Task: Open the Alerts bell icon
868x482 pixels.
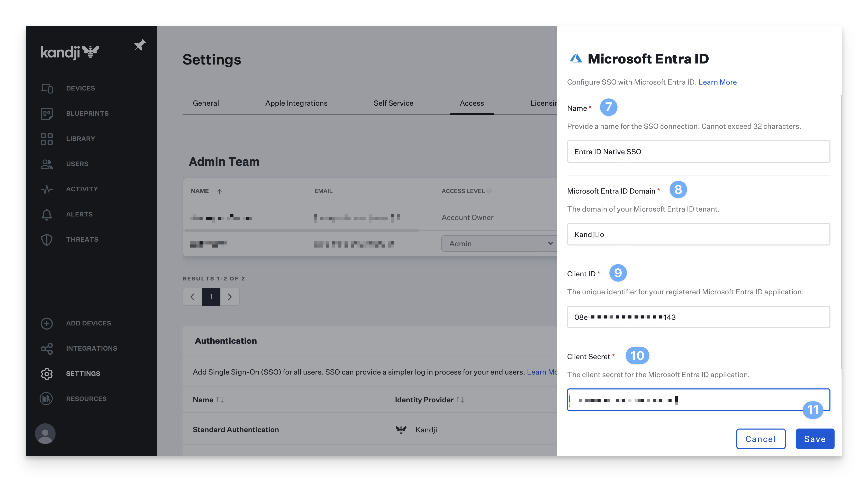Action: coord(47,215)
